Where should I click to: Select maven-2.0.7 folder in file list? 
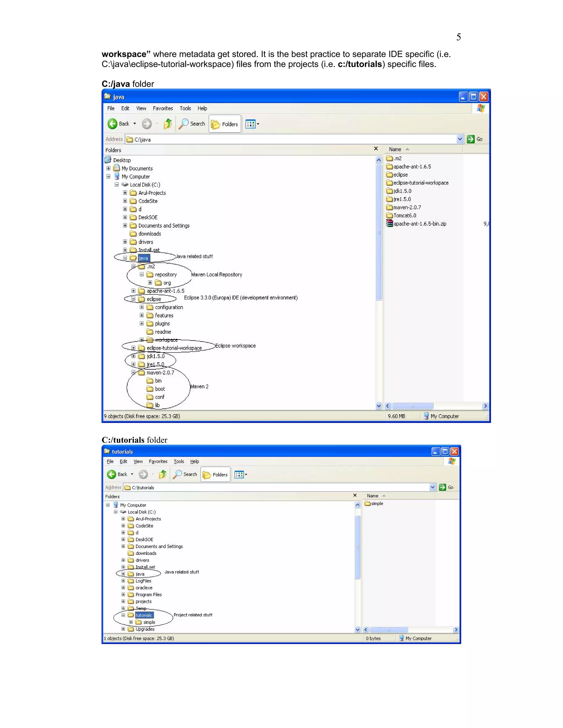(404, 207)
